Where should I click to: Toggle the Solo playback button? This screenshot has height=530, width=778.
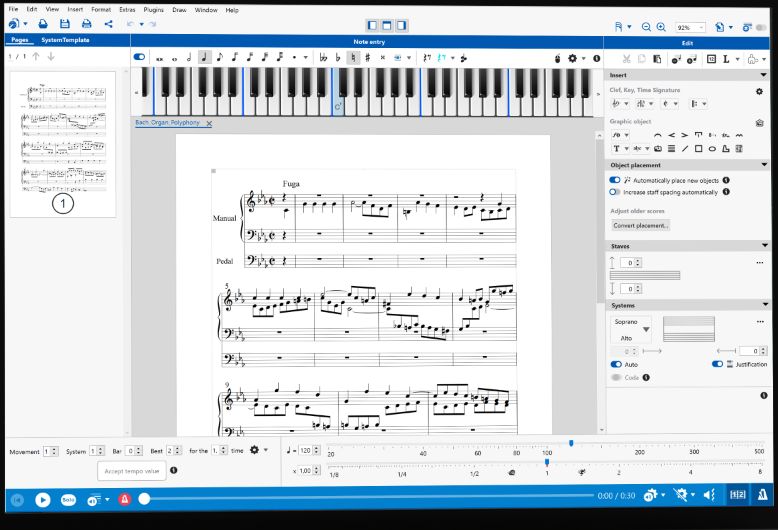pos(68,500)
